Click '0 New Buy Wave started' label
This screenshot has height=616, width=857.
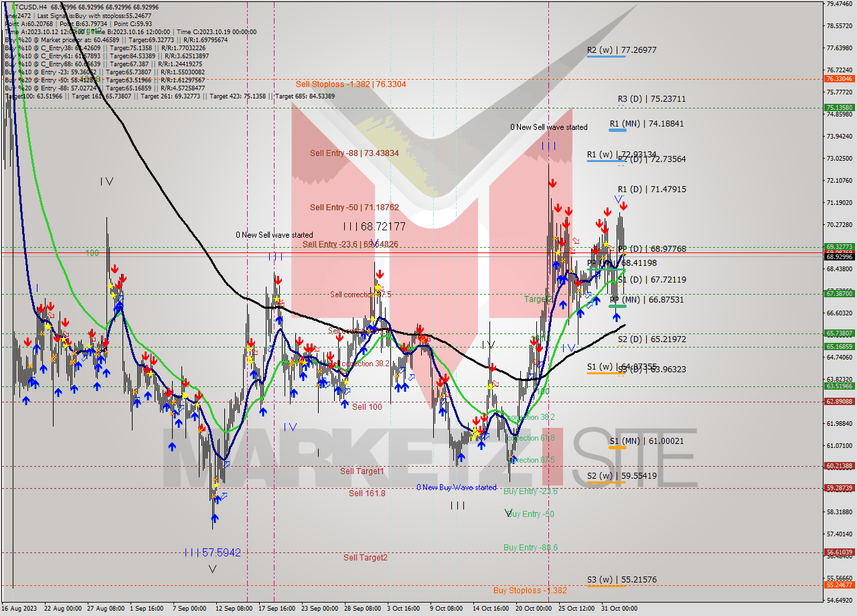click(x=457, y=487)
